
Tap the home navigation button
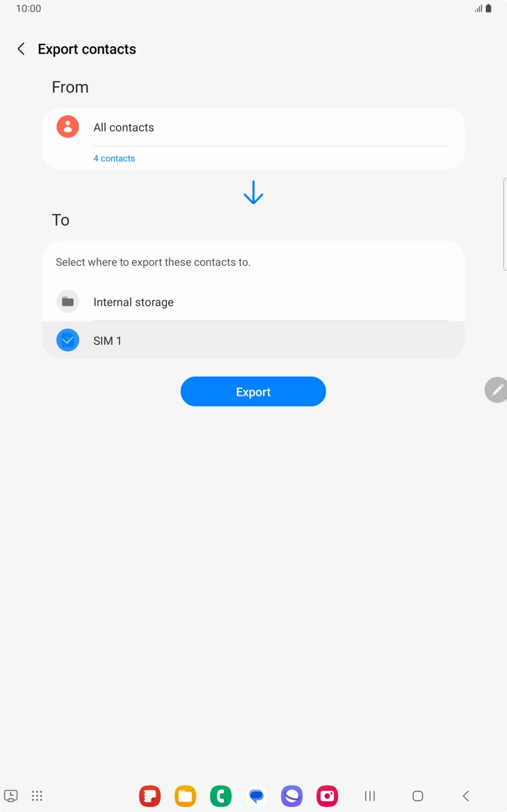pos(418,796)
